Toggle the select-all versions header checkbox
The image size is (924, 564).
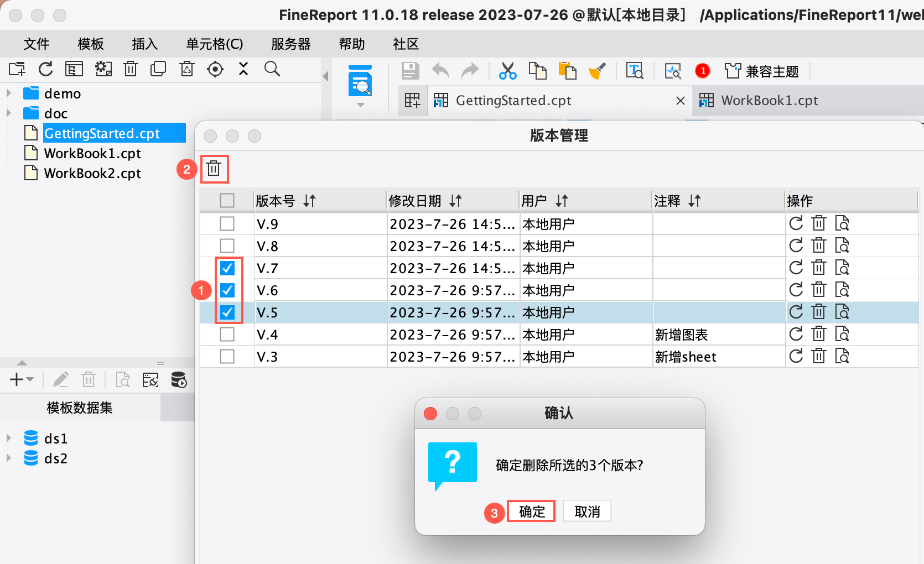pos(227,200)
